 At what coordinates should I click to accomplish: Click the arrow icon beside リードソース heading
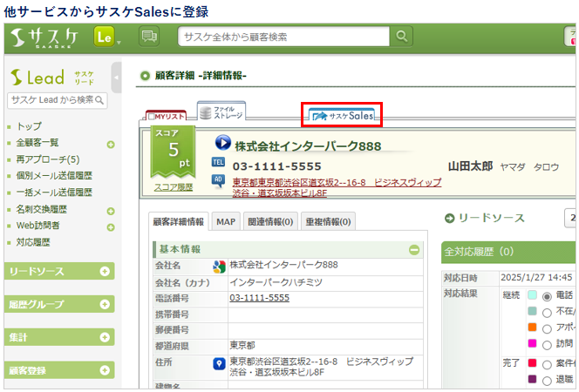tap(449, 219)
